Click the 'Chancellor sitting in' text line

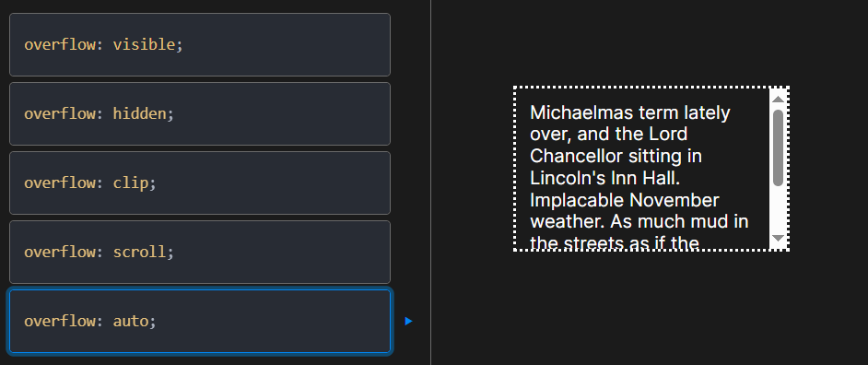[x=616, y=156]
